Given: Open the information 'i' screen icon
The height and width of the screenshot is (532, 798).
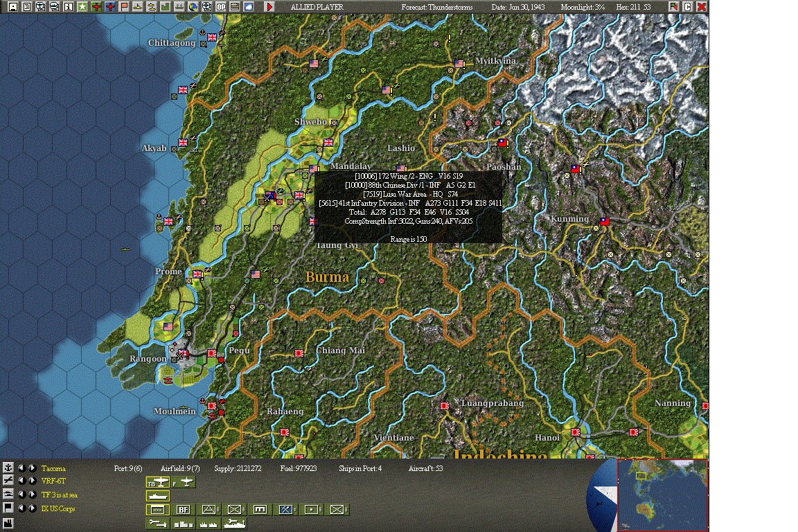Looking at the screenshot, I should [68, 7].
